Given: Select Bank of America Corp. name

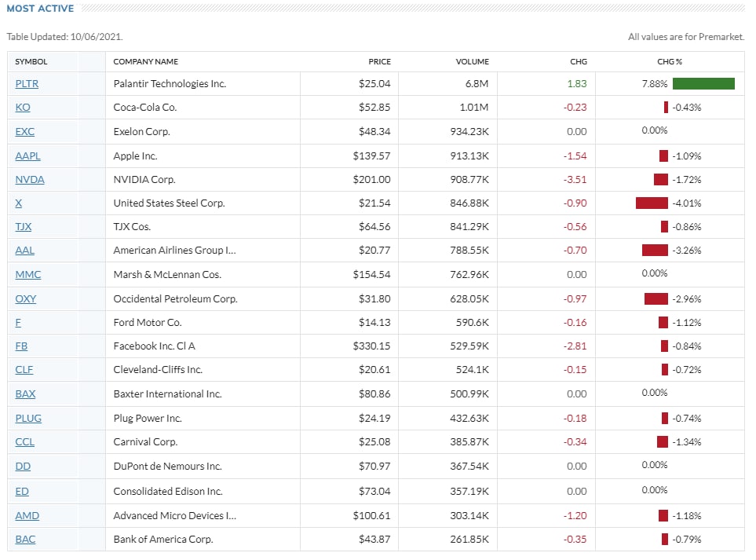Looking at the screenshot, I should [163, 540].
